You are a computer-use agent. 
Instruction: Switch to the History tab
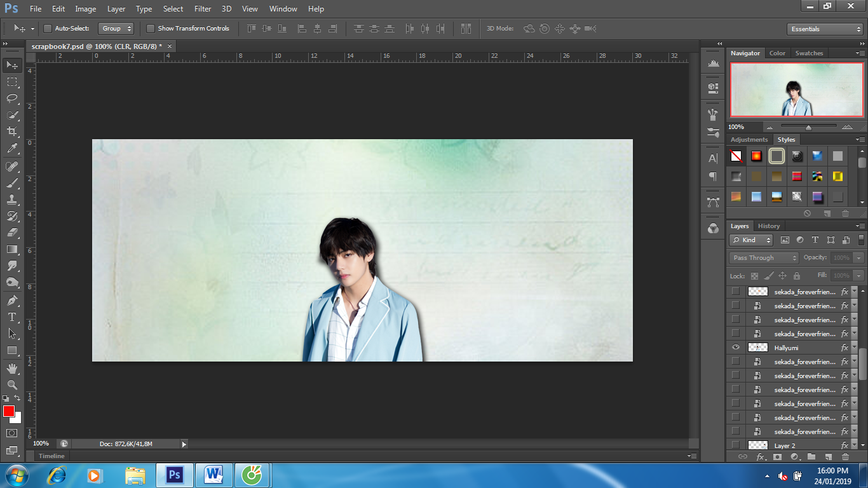768,226
